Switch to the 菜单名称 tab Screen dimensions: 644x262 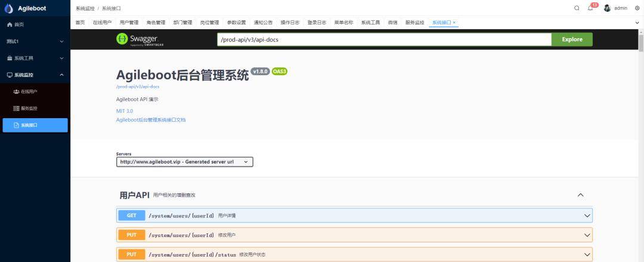tap(343, 23)
